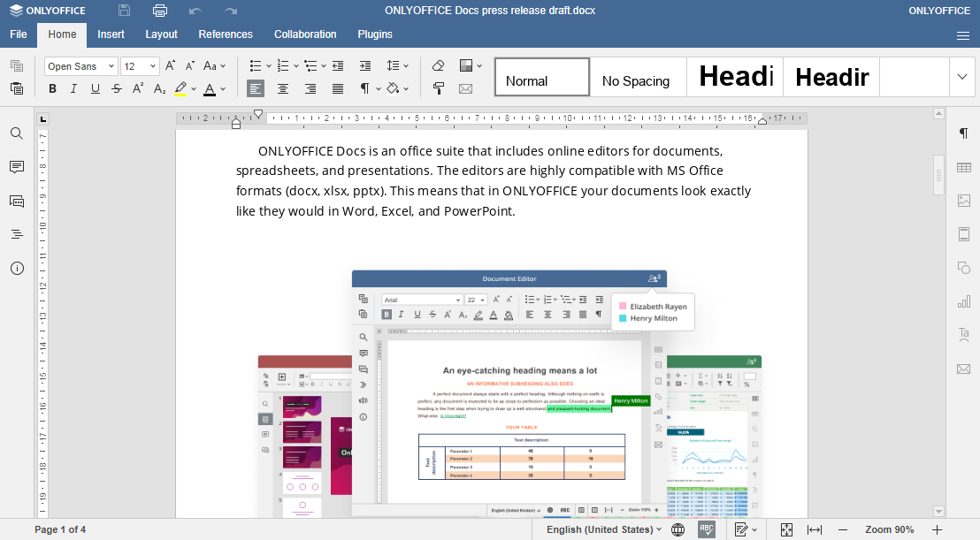Open the English (United States) language dropdown
The height and width of the screenshot is (540, 980).
[604, 529]
